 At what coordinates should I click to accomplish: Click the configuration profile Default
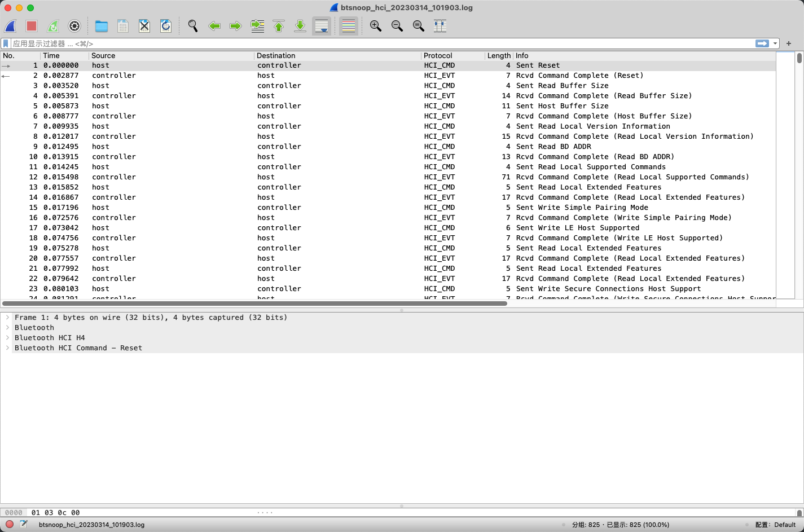click(x=776, y=525)
